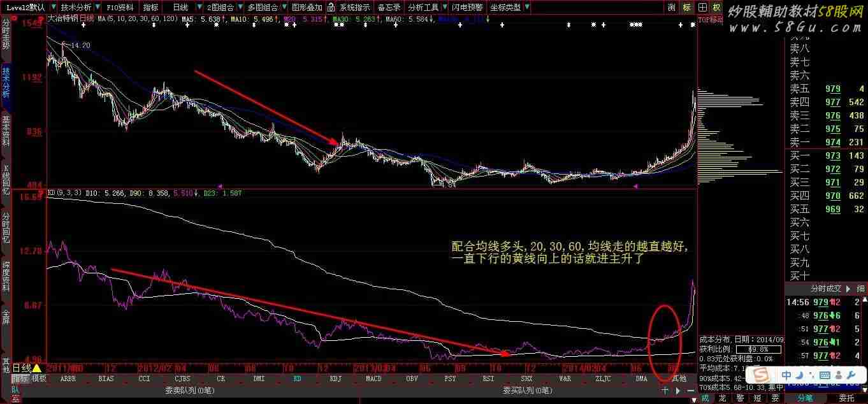Click the 标 marker icon at top right
The width and height of the screenshot is (868, 404).
click(686, 8)
